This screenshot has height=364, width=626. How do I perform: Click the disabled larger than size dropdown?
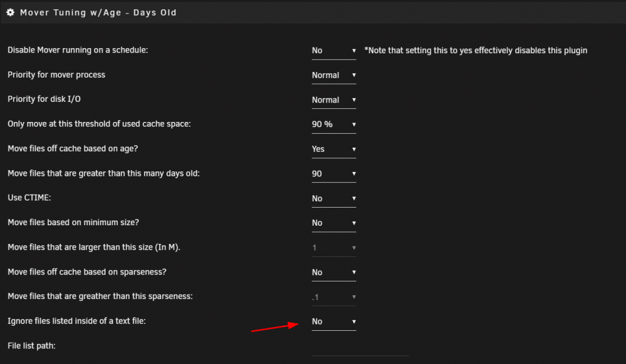tap(334, 248)
